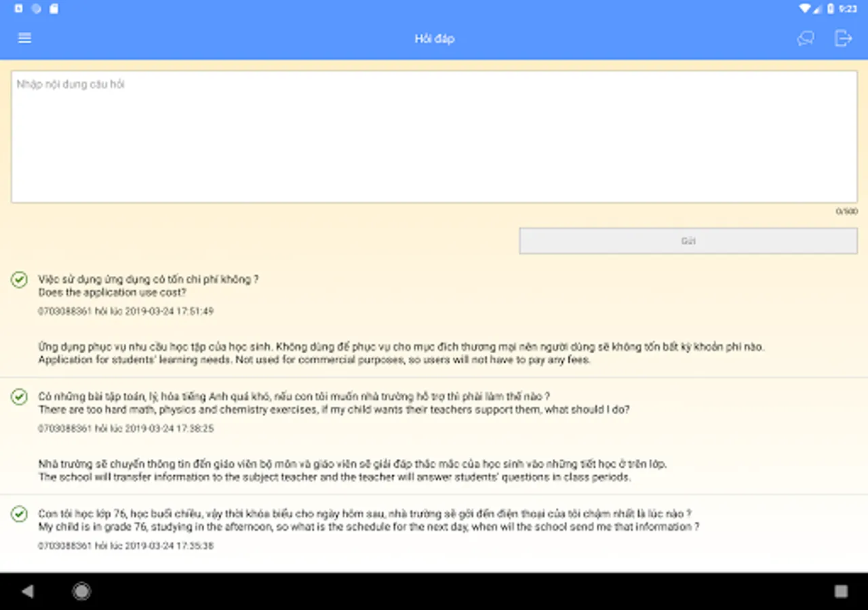
Task: Open the hamburger navigation menu
Action: pyautogui.click(x=25, y=38)
